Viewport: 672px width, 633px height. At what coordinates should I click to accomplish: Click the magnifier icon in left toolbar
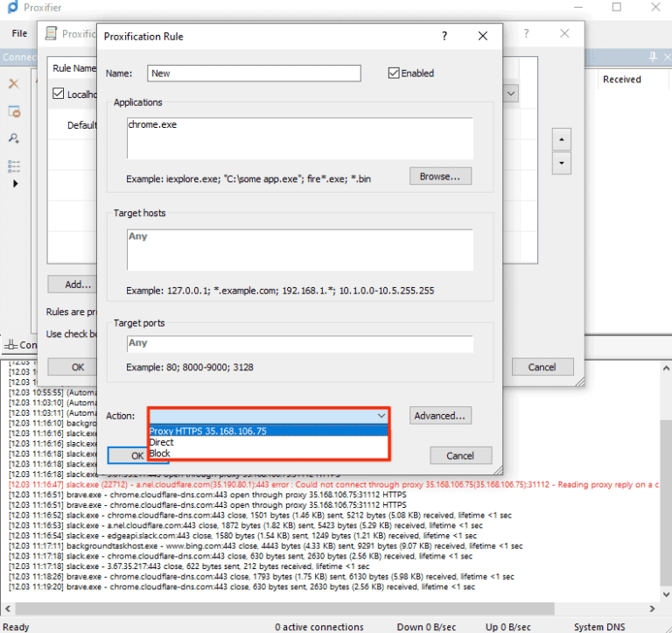point(14,138)
